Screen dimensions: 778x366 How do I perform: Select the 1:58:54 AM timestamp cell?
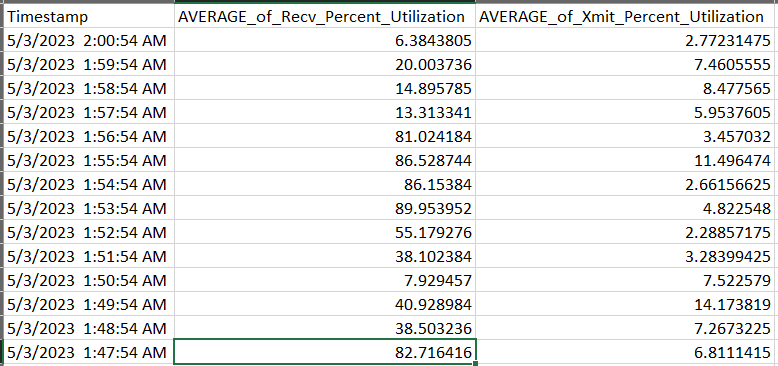point(89,88)
